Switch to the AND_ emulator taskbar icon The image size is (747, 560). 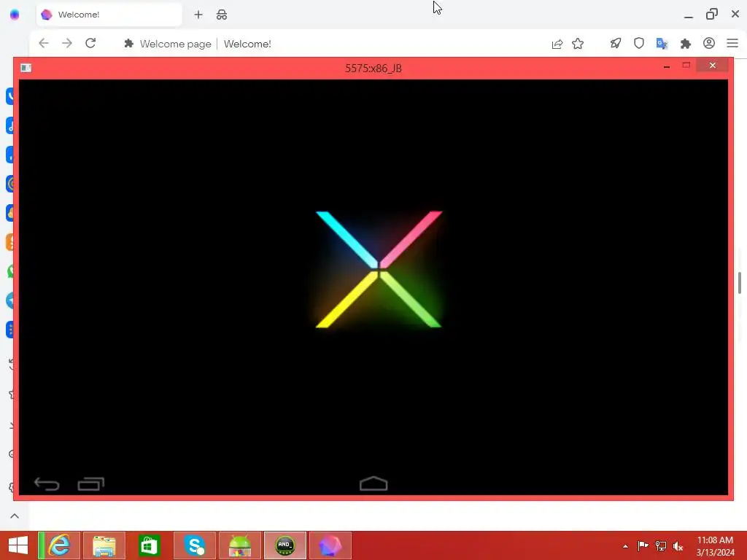click(285, 545)
